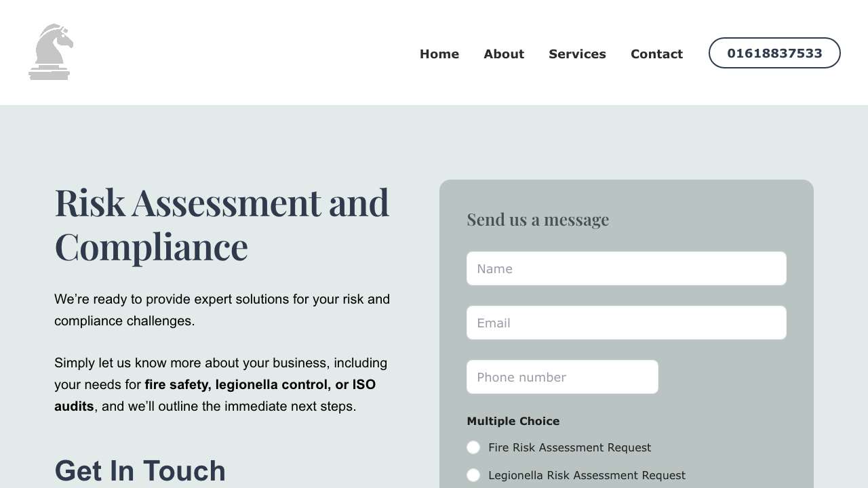Focus the Phone number input field
This screenshot has height=488, width=868.
point(562,377)
